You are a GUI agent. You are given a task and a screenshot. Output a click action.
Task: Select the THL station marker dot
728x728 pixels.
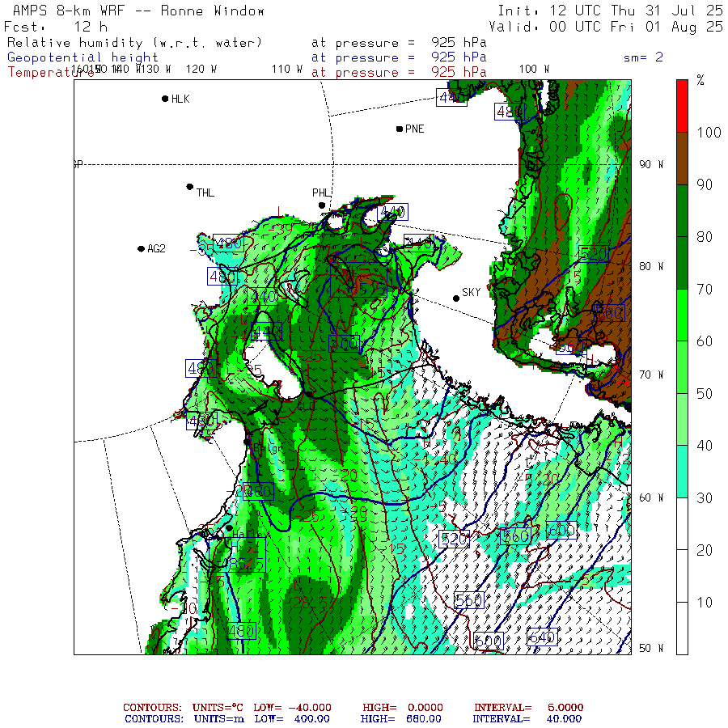tap(189, 187)
